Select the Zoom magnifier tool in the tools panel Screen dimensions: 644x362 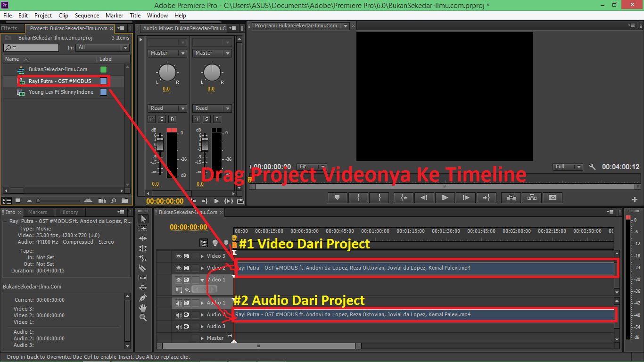(x=143, y=318)
